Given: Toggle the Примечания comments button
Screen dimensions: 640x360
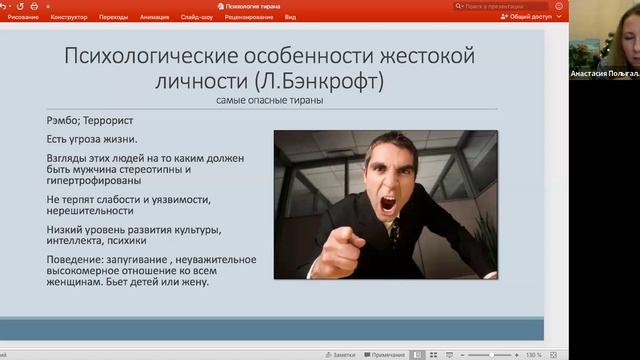Looking at the screenshot, I should point(384,355).
